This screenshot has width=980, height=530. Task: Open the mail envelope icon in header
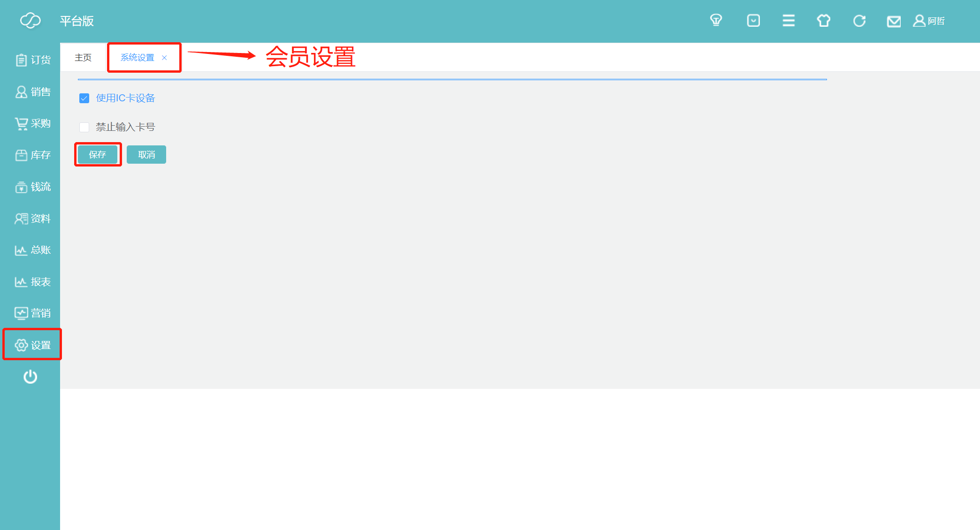[x=894, y=21]
